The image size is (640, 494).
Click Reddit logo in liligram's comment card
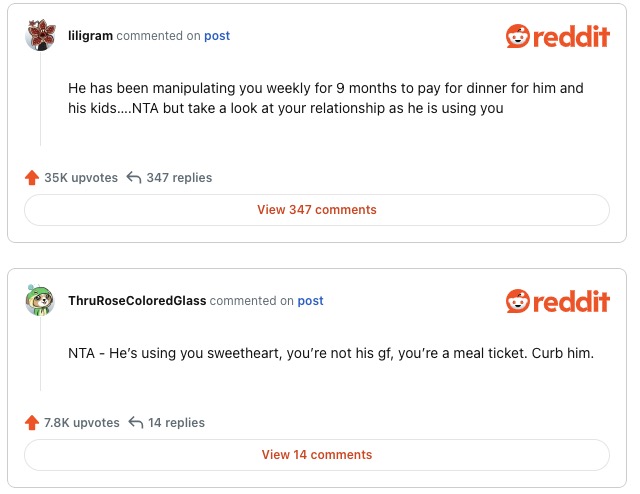pyautogui.click(x=557, y=37)
